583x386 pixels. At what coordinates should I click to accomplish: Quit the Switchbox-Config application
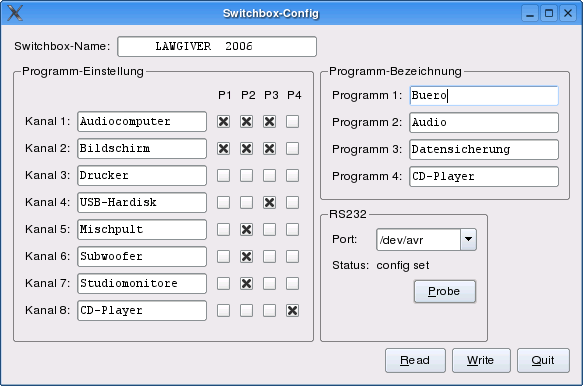point(543,360)
